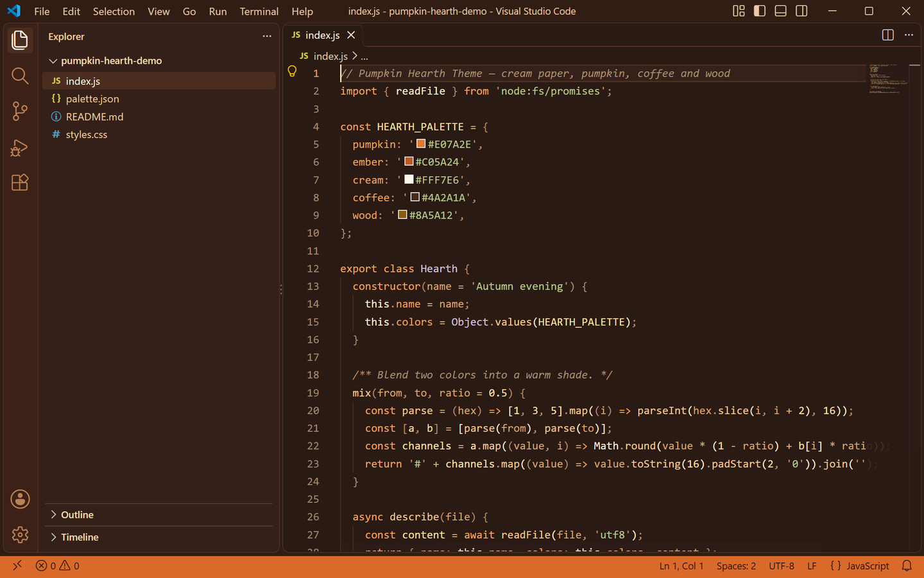Screen dimensions: 924x578
Task: Click the lightbulb code action on line 1
Action: click(x=292, y=71)
